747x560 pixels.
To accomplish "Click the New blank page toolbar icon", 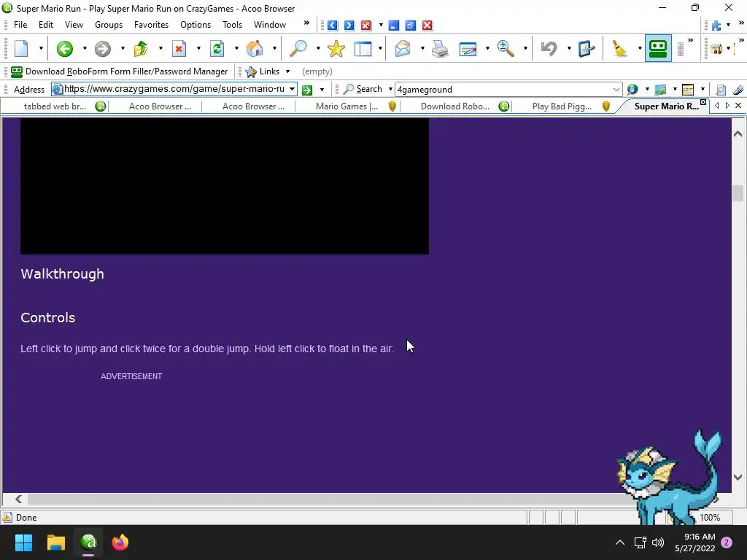I will pyautogui.click(x=22, y=49).
